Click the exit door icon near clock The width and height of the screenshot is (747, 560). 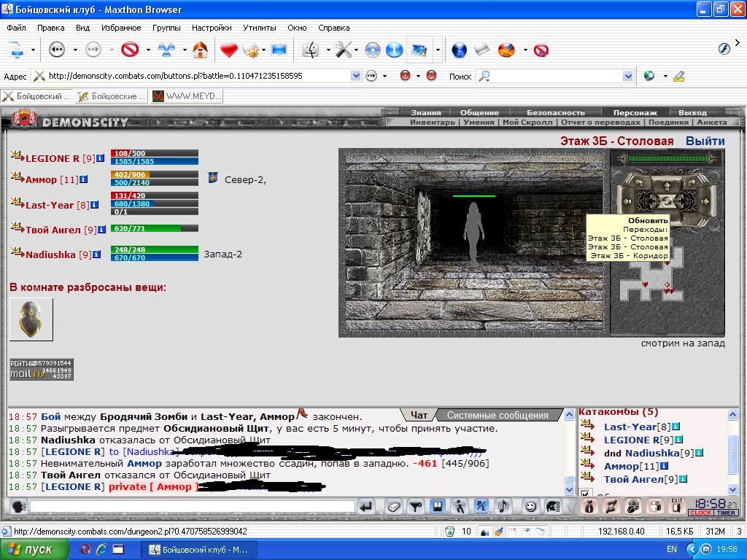click(x=676, y=506)
